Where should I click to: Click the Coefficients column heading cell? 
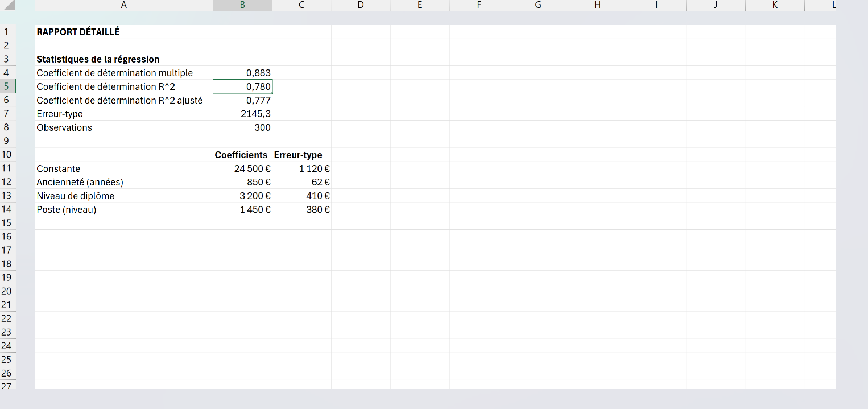click(x=242, y=155)
